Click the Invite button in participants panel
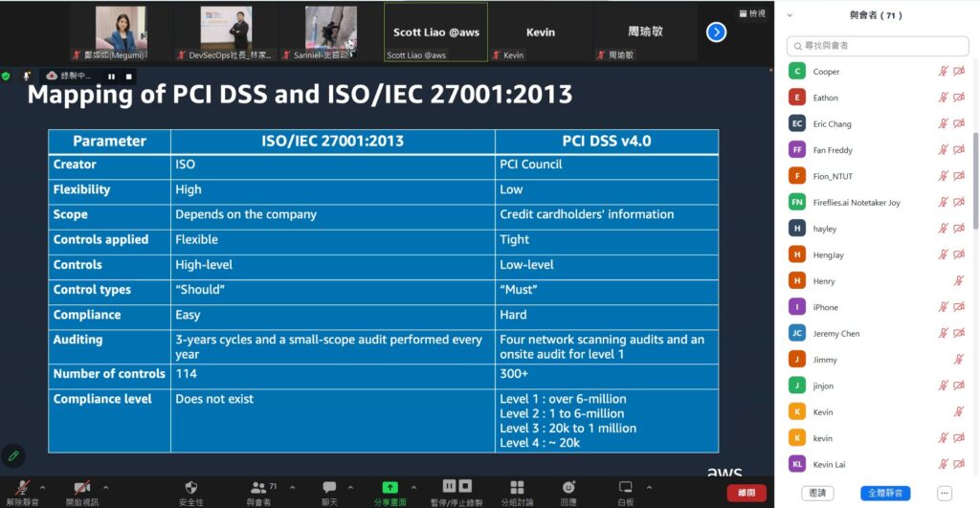Viewport: 980px width, 508px height. pyautogui.click(x=816, y=493)
